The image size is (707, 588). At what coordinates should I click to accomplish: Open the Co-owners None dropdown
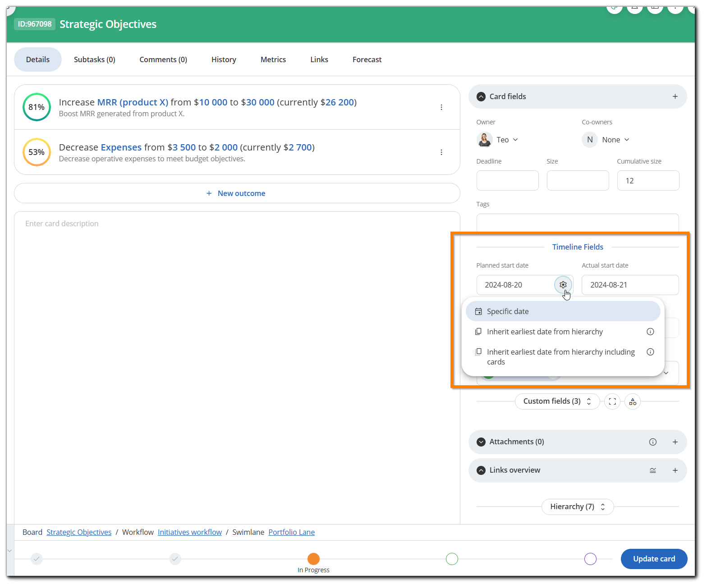coord(615,140)
